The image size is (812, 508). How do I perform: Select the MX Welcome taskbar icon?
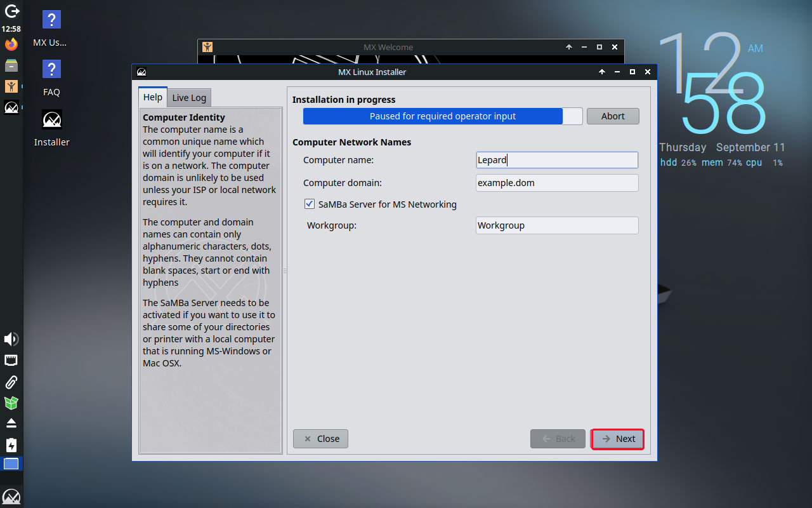pyautogui.click(x=11, y=86)
